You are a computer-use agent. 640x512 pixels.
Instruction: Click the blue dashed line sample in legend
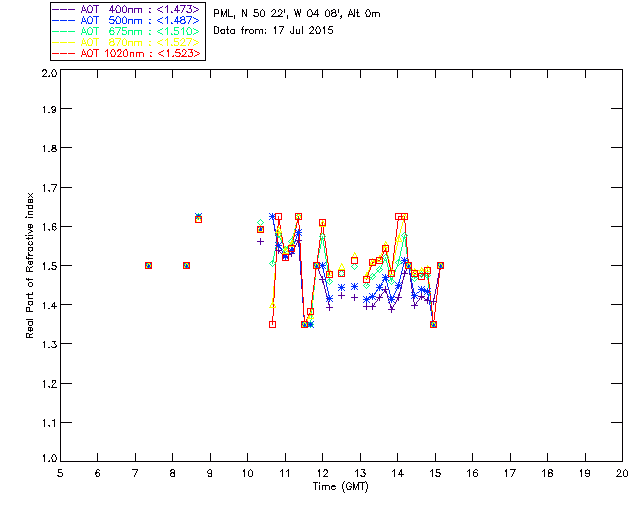(x=64, y=20)
